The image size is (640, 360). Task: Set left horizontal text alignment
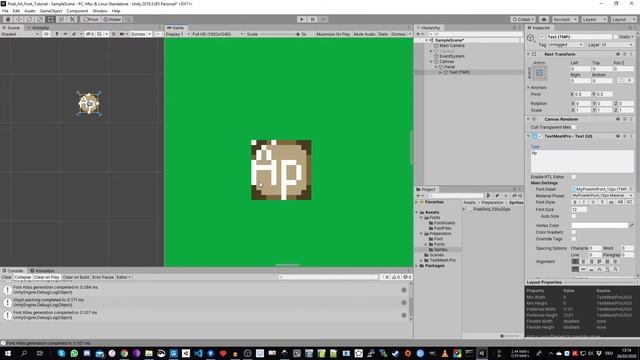tap(575, 261)
